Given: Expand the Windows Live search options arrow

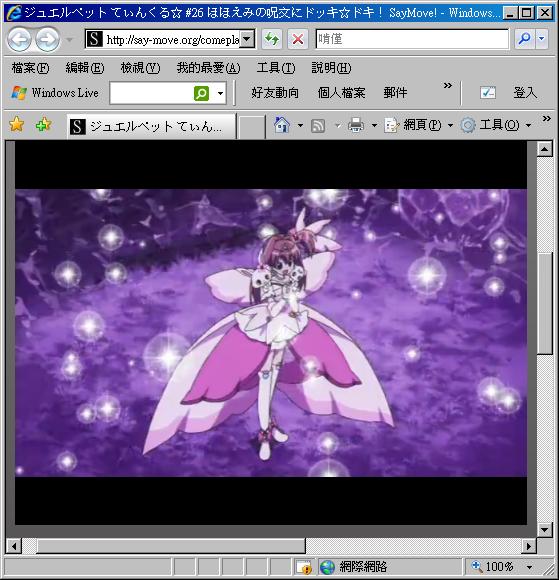Looking at the screenshot, I should pos(220,93).
